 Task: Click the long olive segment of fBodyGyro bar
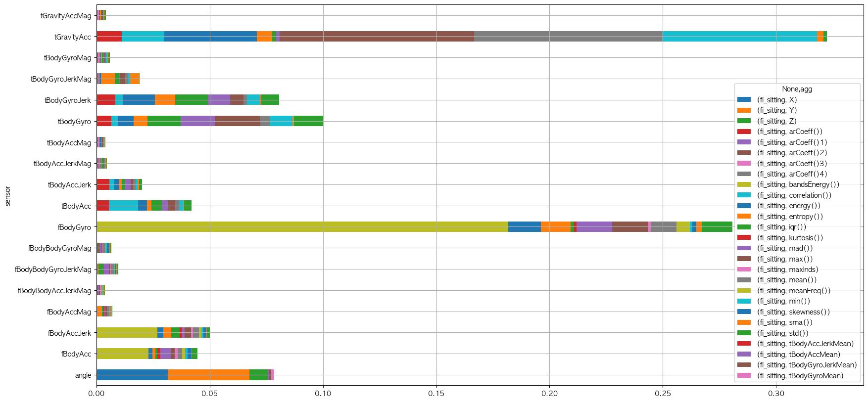point(302,227)
